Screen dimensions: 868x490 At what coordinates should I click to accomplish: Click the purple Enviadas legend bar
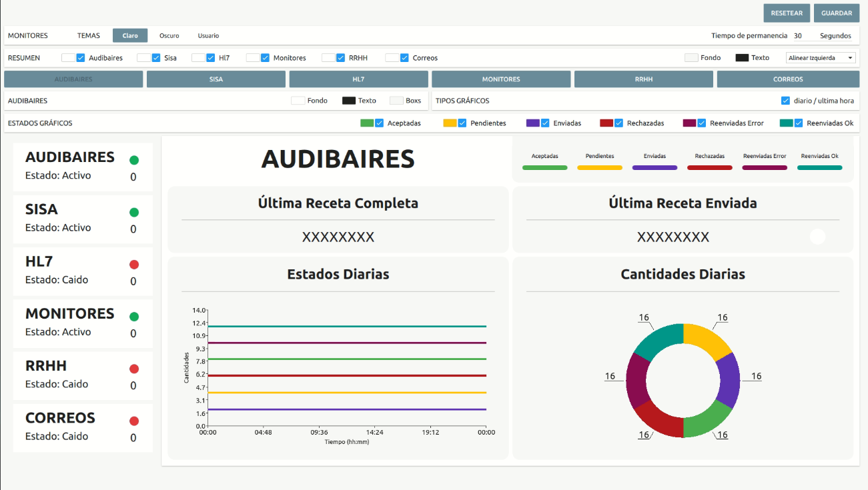point(654,167)
